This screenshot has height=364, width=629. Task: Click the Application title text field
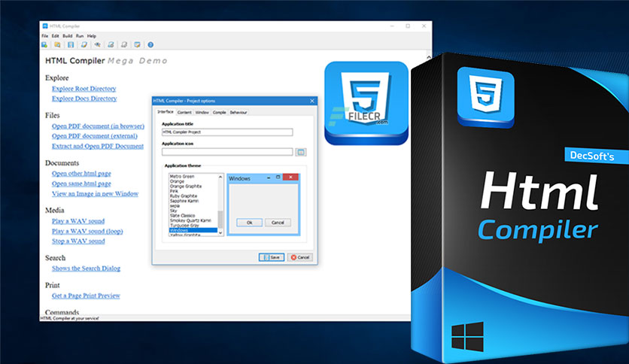226,132
